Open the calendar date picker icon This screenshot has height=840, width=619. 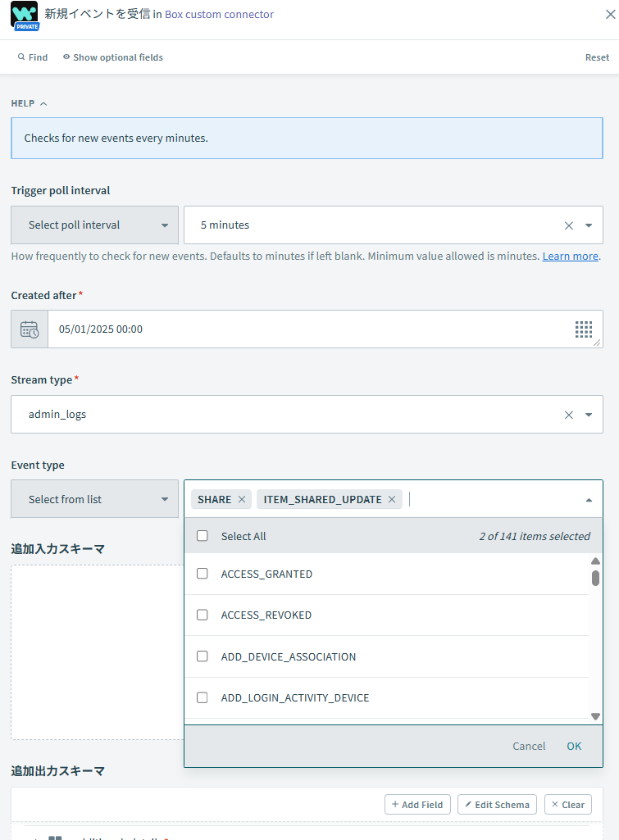tap(30, 329)
